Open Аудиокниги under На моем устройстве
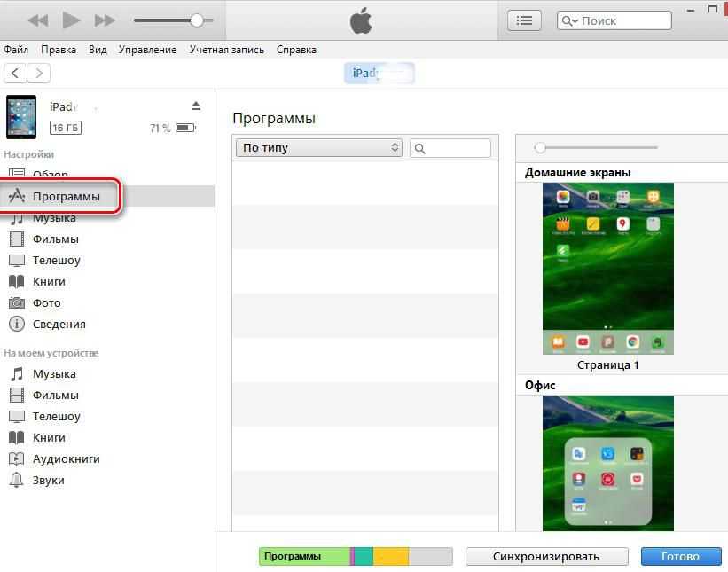The image size is (728, 572). point(66,459)
